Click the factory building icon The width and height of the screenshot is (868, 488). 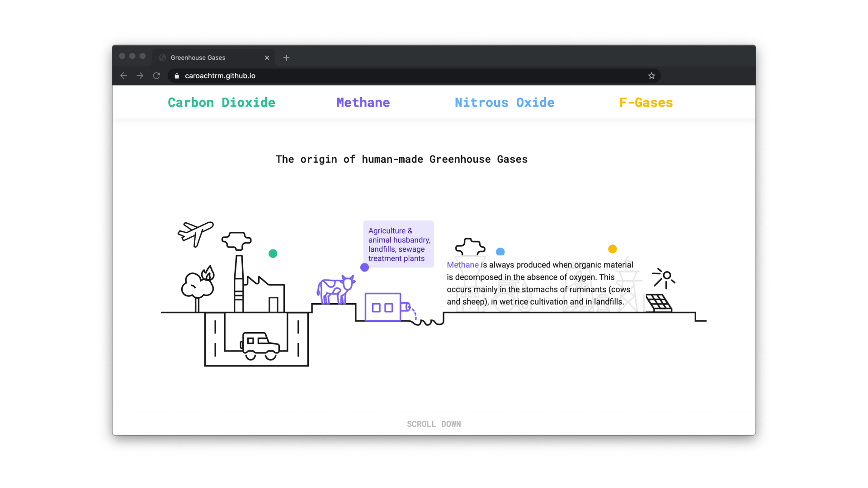coord(259,285)
